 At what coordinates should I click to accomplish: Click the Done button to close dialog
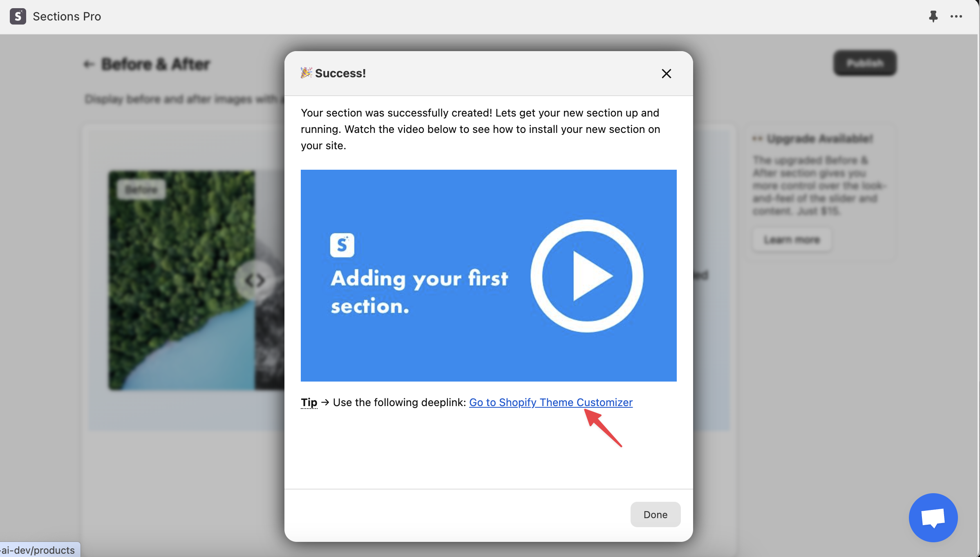(655, 514)
